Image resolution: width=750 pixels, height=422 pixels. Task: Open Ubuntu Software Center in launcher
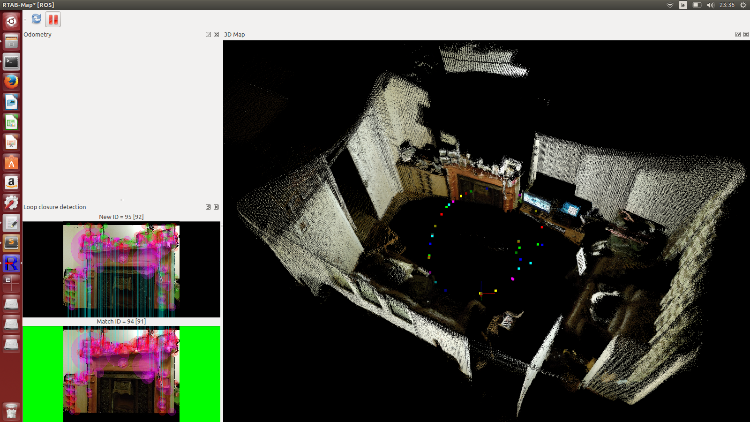pyautogui.click(x=11, y=162)
